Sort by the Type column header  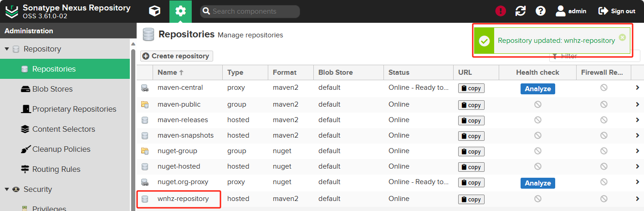pos(245,72)
